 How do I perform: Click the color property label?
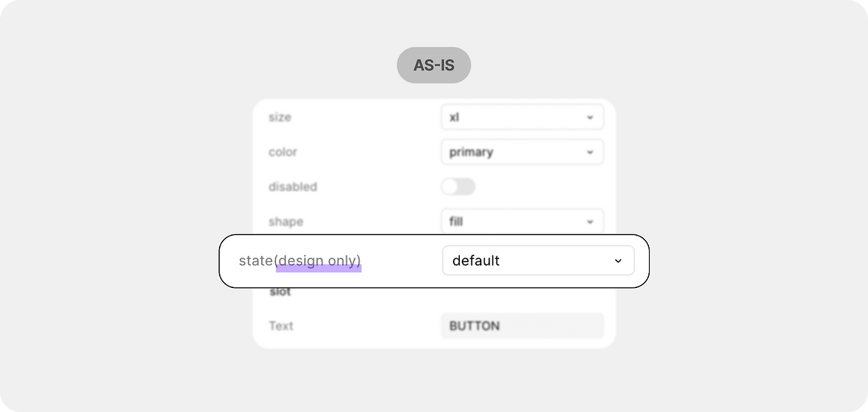[x=283, y=152]
